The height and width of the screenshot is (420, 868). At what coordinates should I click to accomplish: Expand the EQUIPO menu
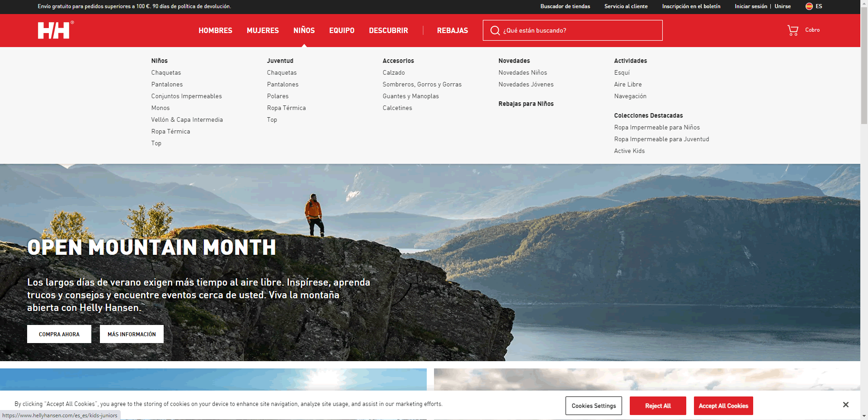pyautogui.click(x=341, y=30)
